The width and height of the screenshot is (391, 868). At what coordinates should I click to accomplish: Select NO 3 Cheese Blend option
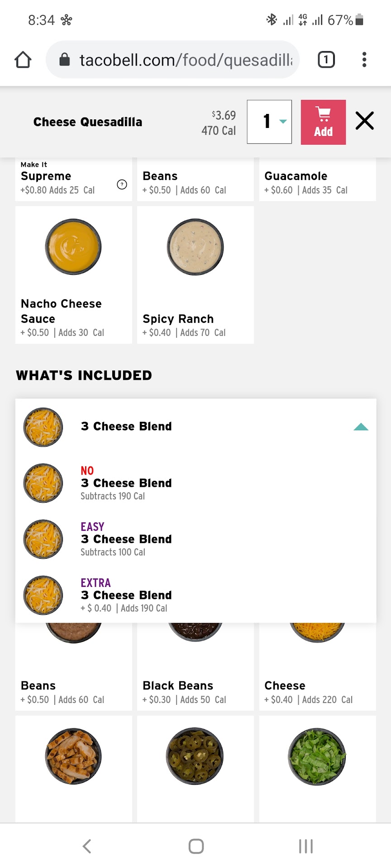click(x=126, y=483)
